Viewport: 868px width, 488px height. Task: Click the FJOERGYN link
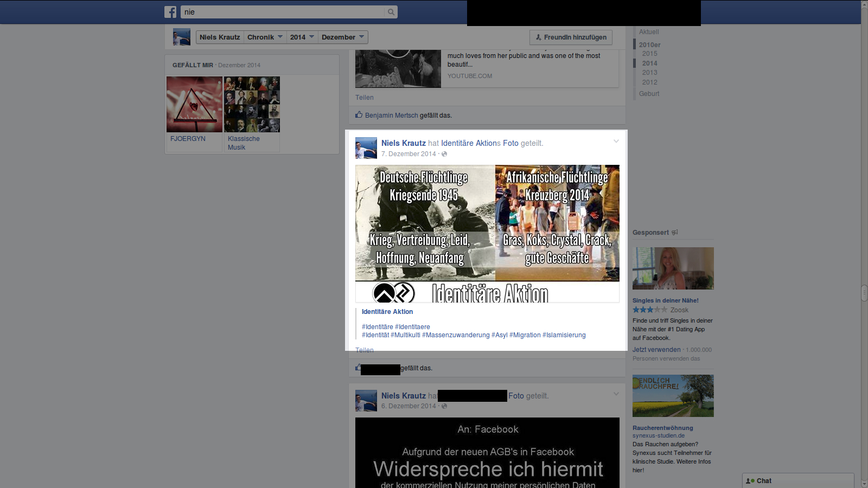coord(188,139)
